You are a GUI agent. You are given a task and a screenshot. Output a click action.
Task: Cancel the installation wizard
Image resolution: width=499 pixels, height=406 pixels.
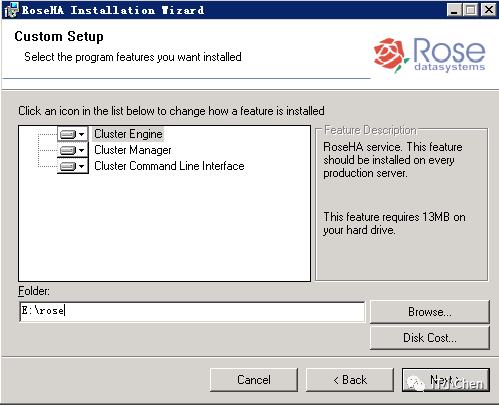254,380
